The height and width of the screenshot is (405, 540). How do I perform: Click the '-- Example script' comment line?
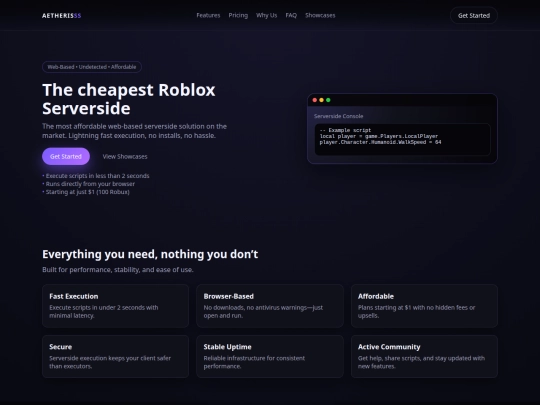pyautogui.click(x=345, y=130)
